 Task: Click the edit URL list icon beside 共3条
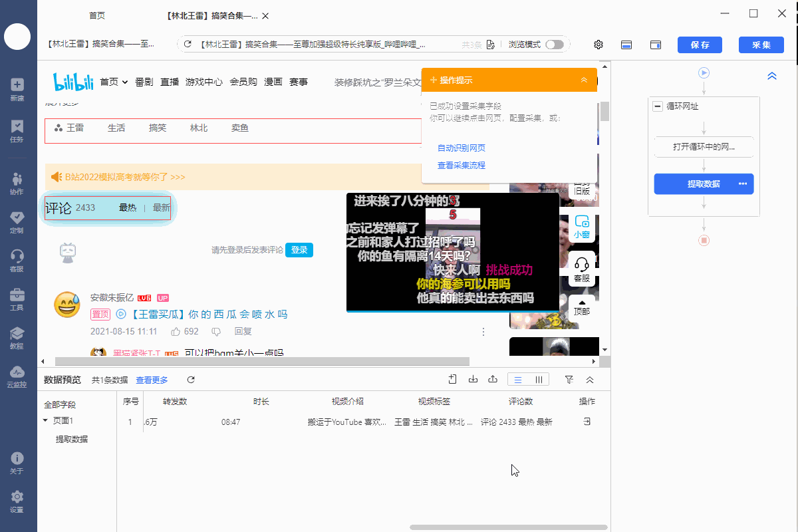[x=491, y=45]
